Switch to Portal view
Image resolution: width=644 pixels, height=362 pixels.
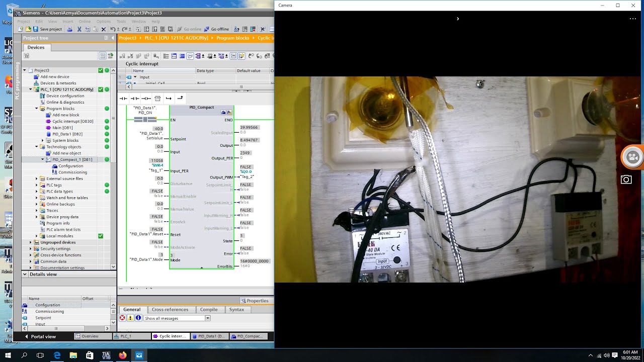(x=40, y=336)
